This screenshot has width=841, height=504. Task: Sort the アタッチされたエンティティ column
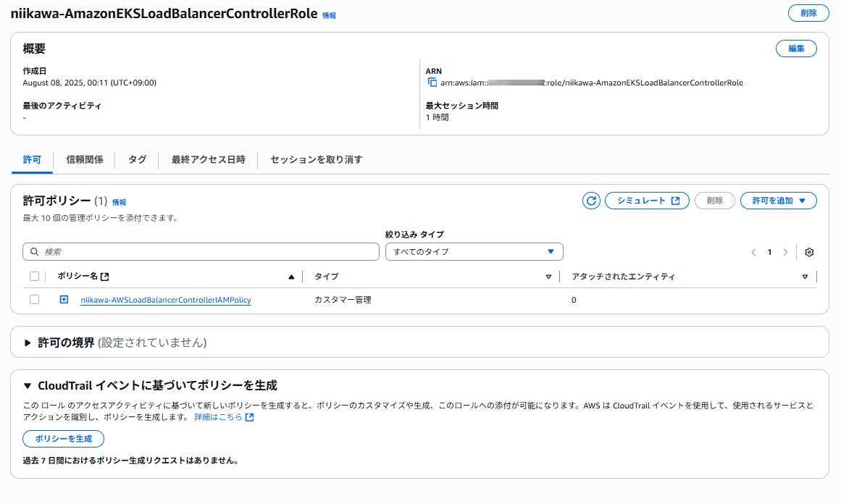tap(805, 277)
